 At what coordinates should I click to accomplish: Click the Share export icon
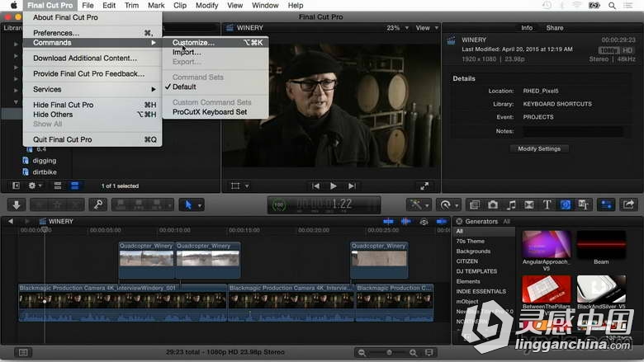628,205
